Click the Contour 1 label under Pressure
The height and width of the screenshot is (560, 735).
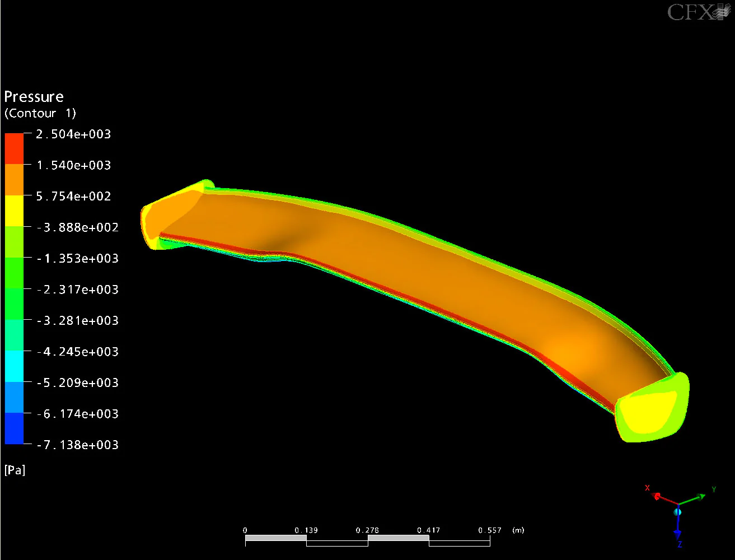tap(39, 113)
